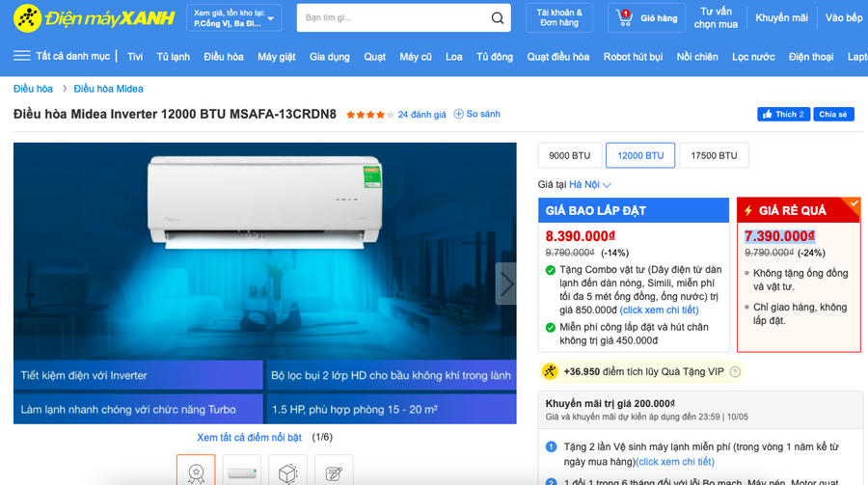868x485 pixels.
Task: Select the 9000 BTU option
Action: click(570, 155)
